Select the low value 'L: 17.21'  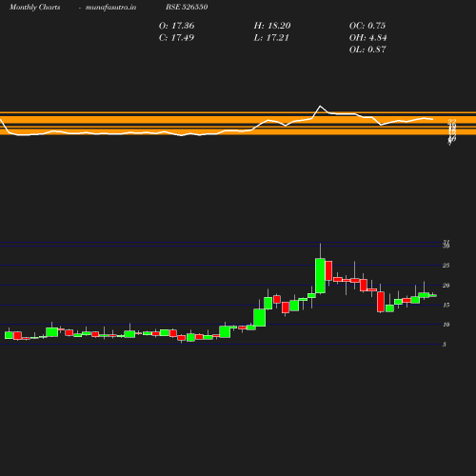point(271,38)
